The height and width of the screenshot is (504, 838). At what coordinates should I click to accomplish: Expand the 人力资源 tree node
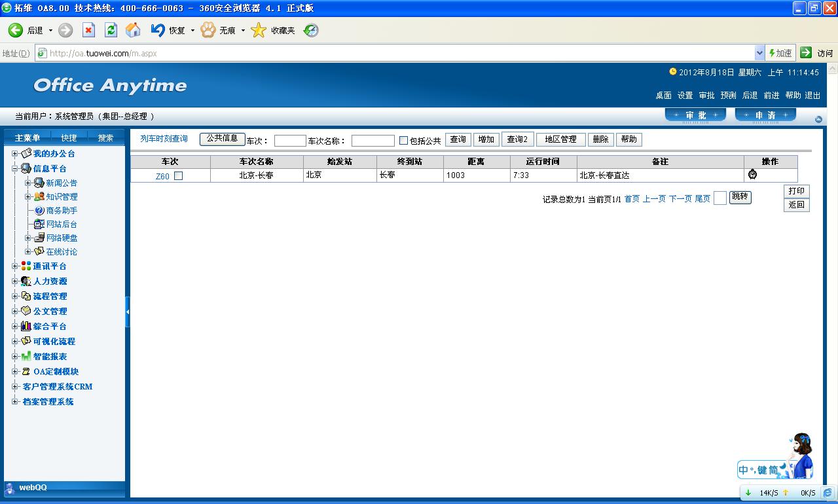tap(15, 281)
